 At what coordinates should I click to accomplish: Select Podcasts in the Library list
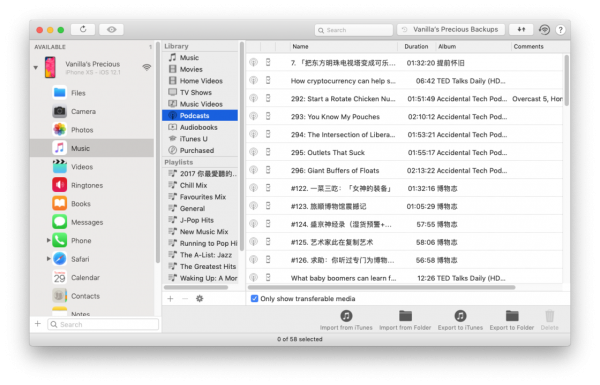point(200,116)
